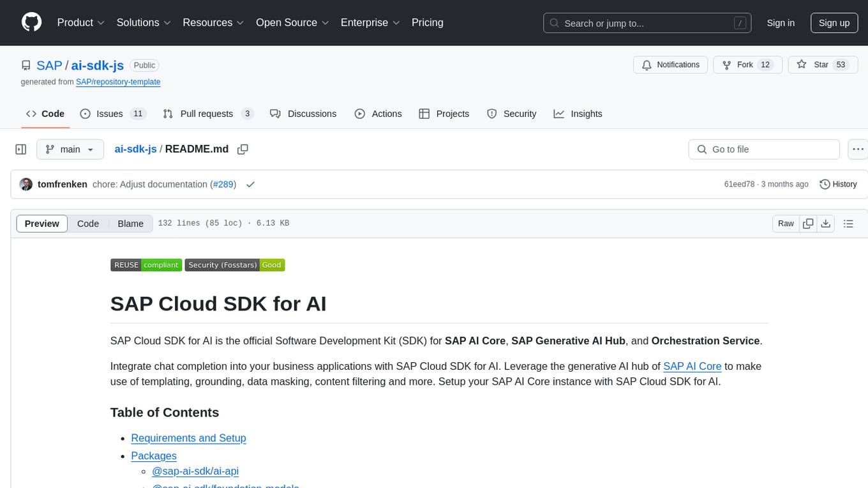The height and width of the screenshot is (488, 868).
Task: Click ai-sdk-js in the breadcrumb path
Action: pyautogui.click(x=135, y=149)
